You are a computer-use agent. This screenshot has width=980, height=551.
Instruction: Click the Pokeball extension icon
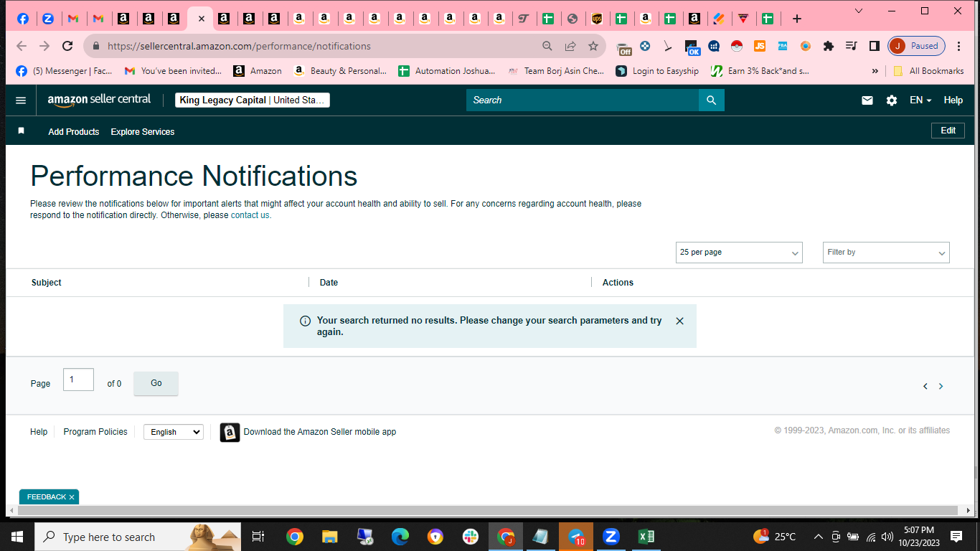pos(737,46)
